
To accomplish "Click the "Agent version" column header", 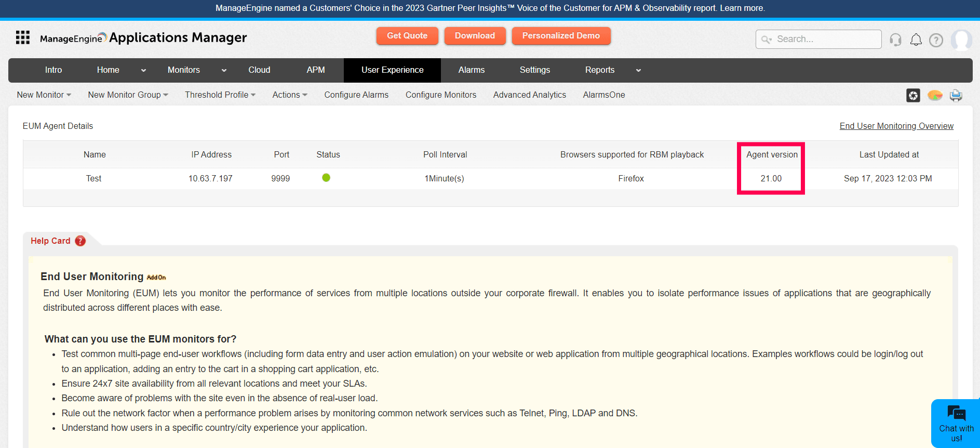I will pos(772,154).
